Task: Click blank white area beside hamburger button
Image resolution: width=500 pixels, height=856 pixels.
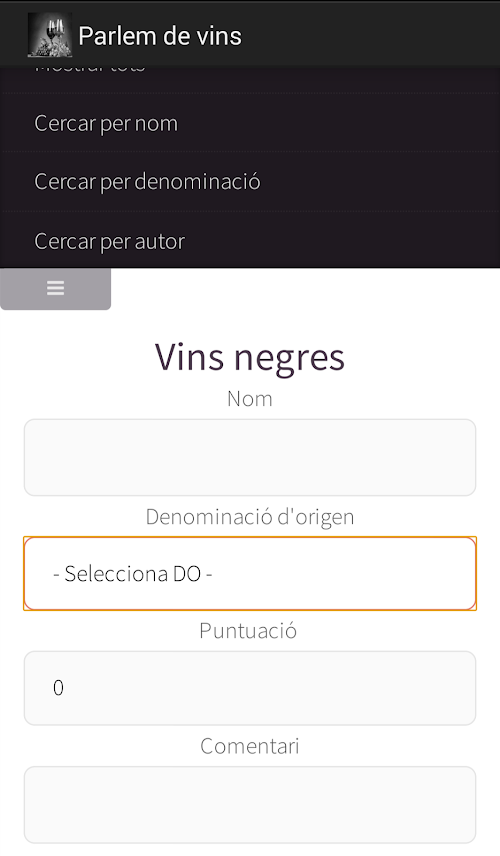Action: pyautogui.click(x=306, y=289)
